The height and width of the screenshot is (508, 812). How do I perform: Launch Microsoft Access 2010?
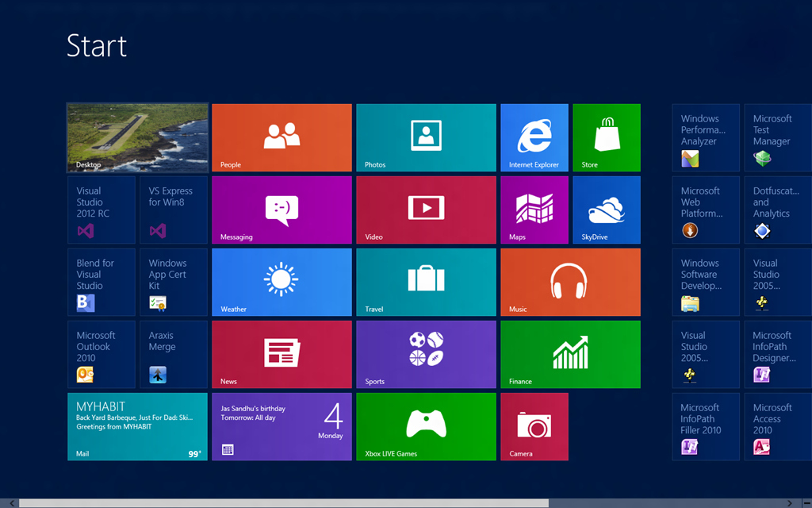point(777,426)
